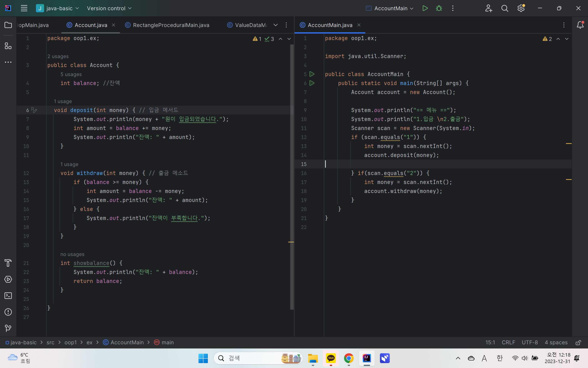Click AccountMain in the breadcrumb bar
This screenshot has height=368, width=588.
pyautogui.click(x=123, y=342)
